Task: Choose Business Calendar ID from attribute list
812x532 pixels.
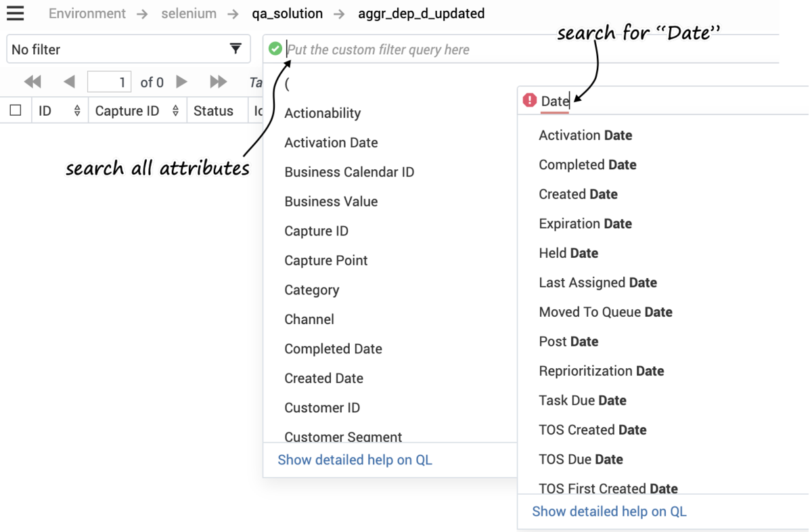Action: 349,172
